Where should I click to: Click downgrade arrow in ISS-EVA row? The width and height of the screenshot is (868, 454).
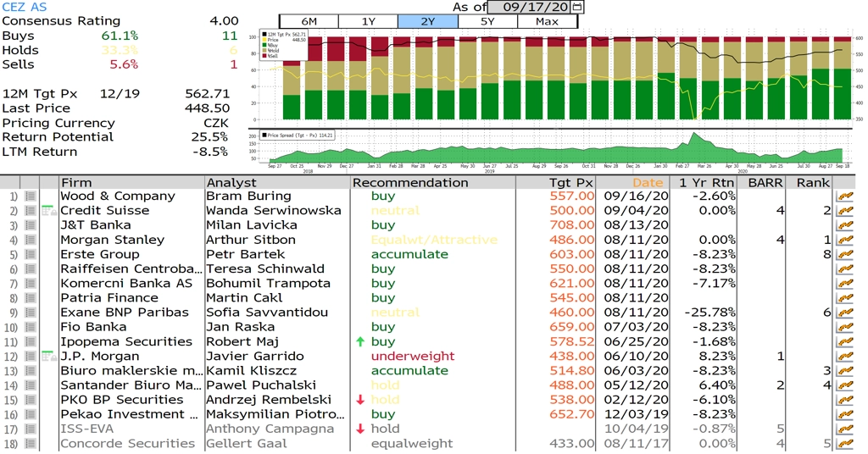point(360,429)
